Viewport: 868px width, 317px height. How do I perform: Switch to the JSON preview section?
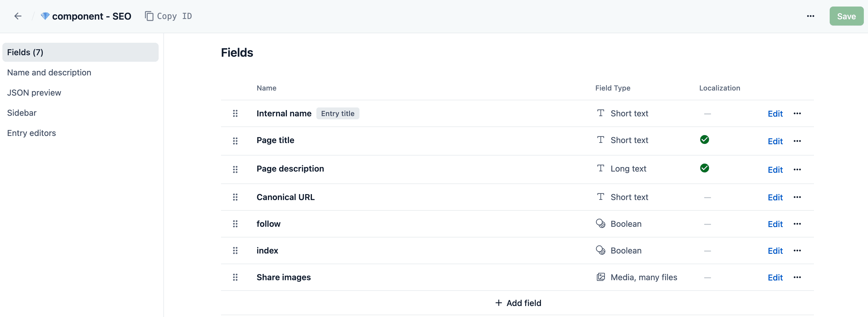point(34,93)
